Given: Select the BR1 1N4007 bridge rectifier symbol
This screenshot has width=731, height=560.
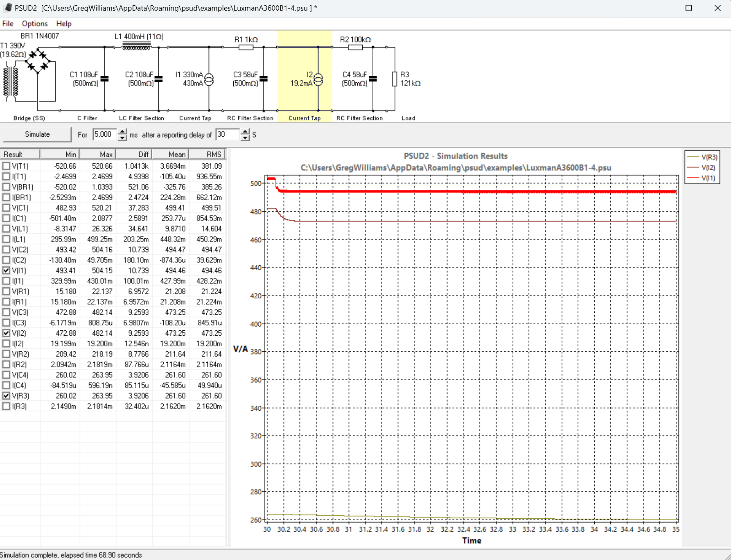Looking at the screenshot, I should [38, 61].
